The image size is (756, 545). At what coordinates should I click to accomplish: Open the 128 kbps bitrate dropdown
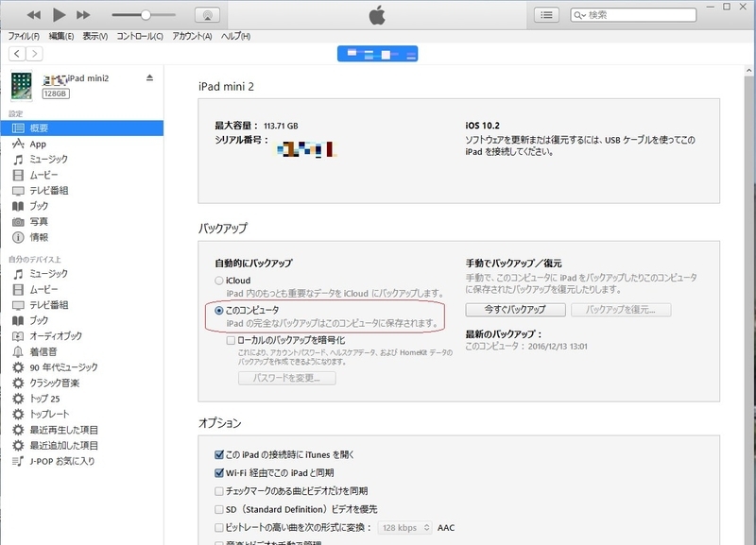pos(405,528)
